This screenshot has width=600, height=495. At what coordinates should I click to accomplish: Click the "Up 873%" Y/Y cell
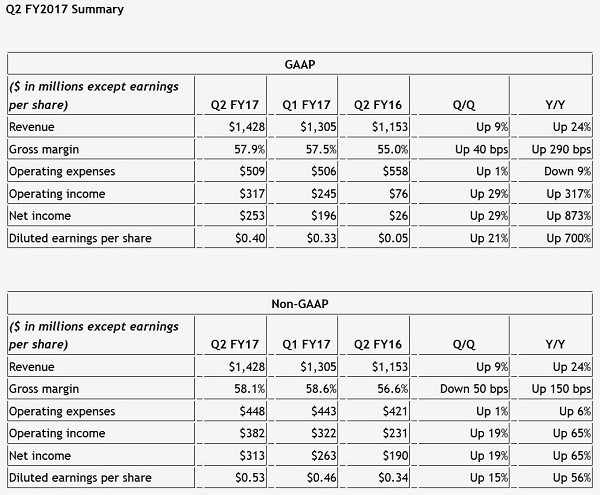pos(568,215)
